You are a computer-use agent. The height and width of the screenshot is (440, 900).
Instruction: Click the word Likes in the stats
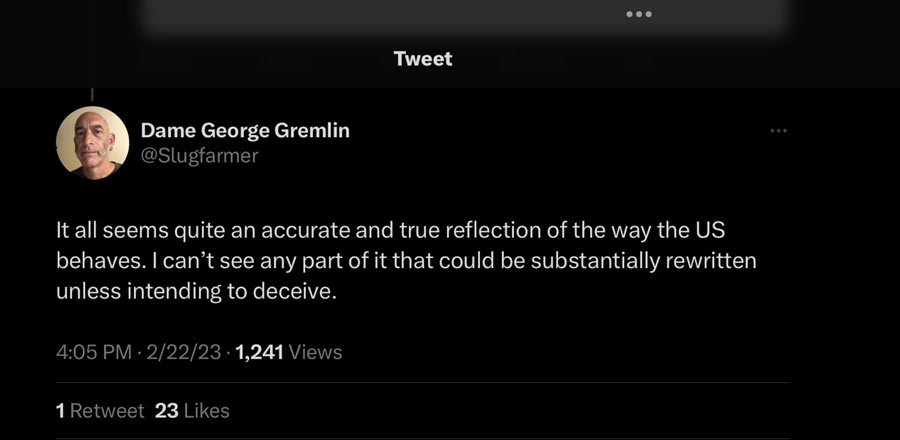tap(206, 411)
